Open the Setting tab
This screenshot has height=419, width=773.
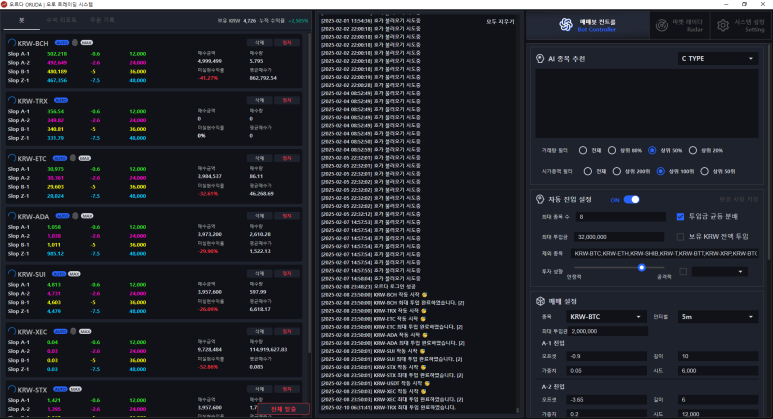point(740,25)
